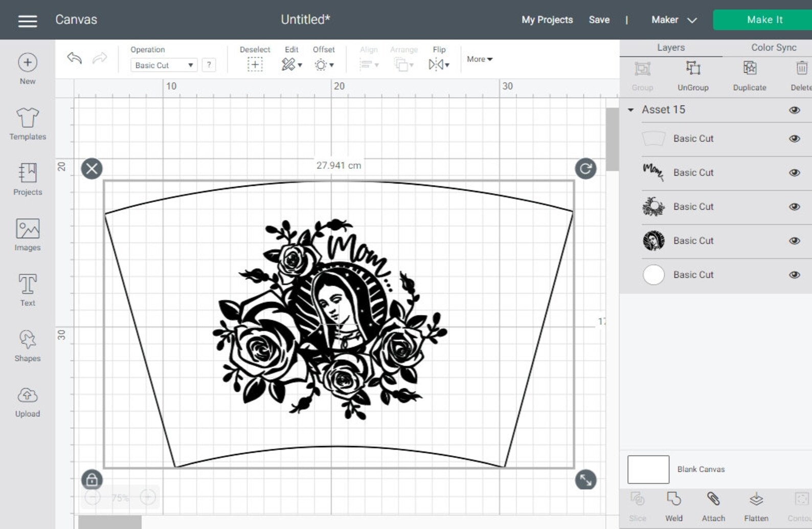
Task: Delete the selected layer
Action: [801, 76]
